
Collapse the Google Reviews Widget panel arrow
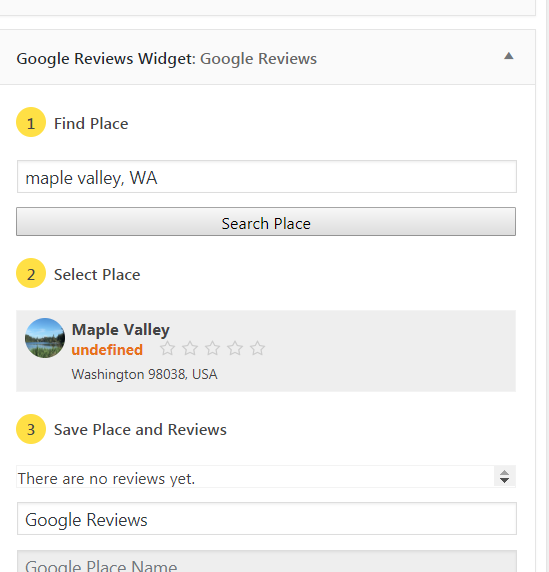(509, 56)
